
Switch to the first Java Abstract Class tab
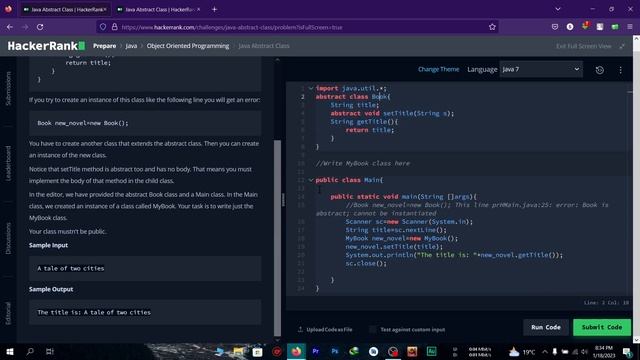point(64,9)
